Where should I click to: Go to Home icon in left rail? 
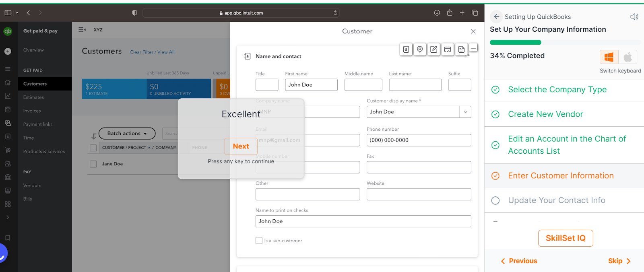[x=8, y=82]
